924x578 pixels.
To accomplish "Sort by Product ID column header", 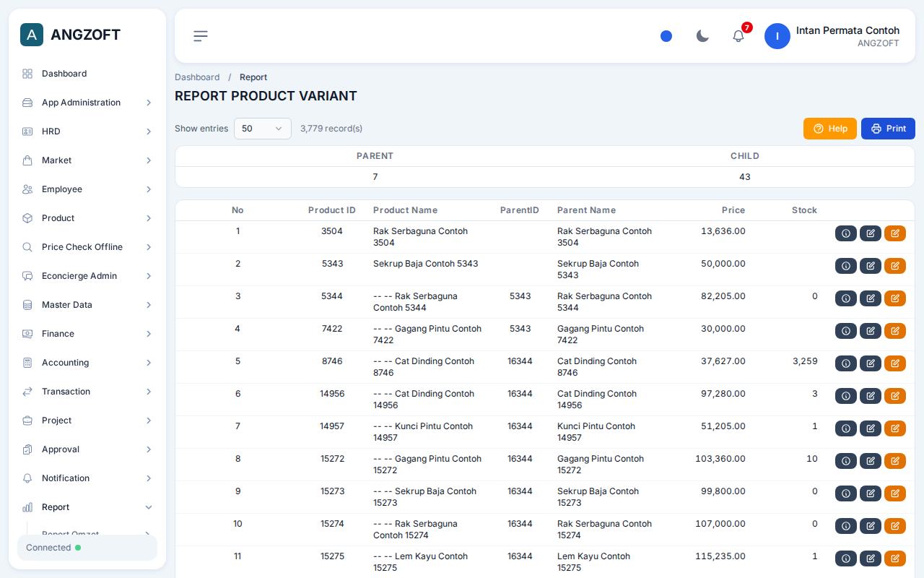I will [x=332, y=210].
